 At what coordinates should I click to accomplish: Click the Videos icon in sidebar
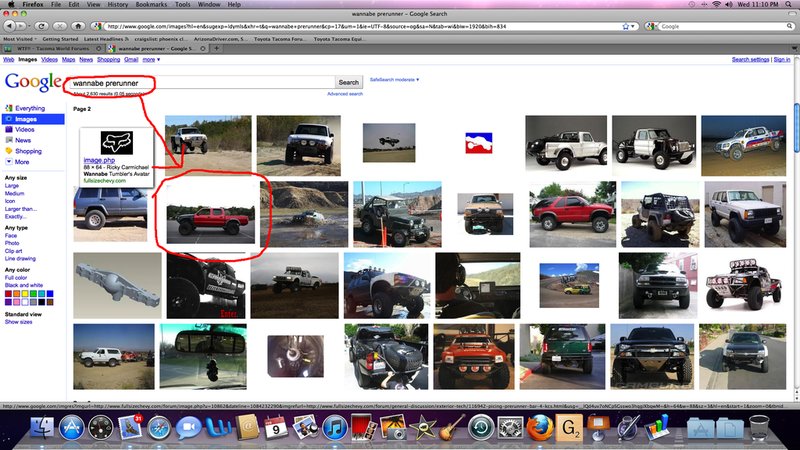point(9,130)
